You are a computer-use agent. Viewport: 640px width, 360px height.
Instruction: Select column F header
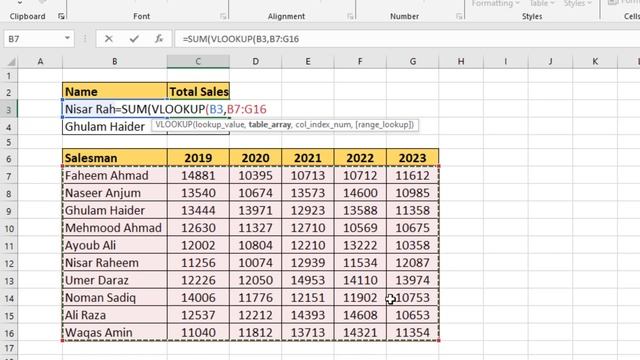(360, 62)
